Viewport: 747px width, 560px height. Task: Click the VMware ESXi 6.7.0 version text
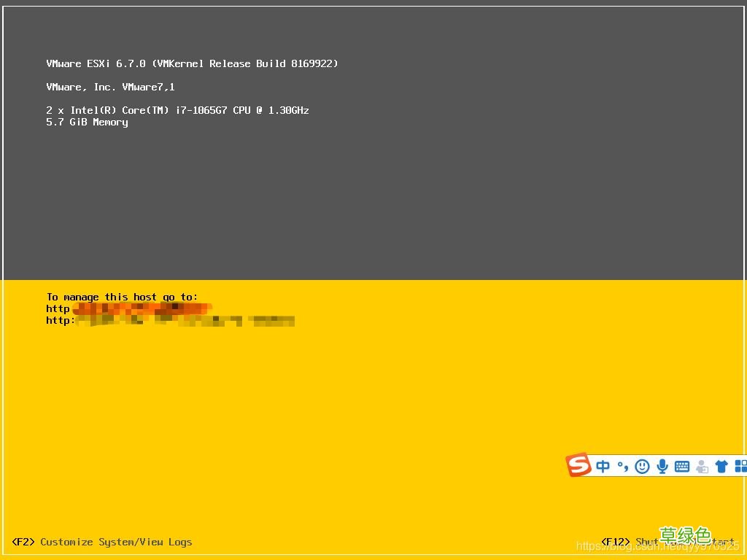tap(192, 63)
